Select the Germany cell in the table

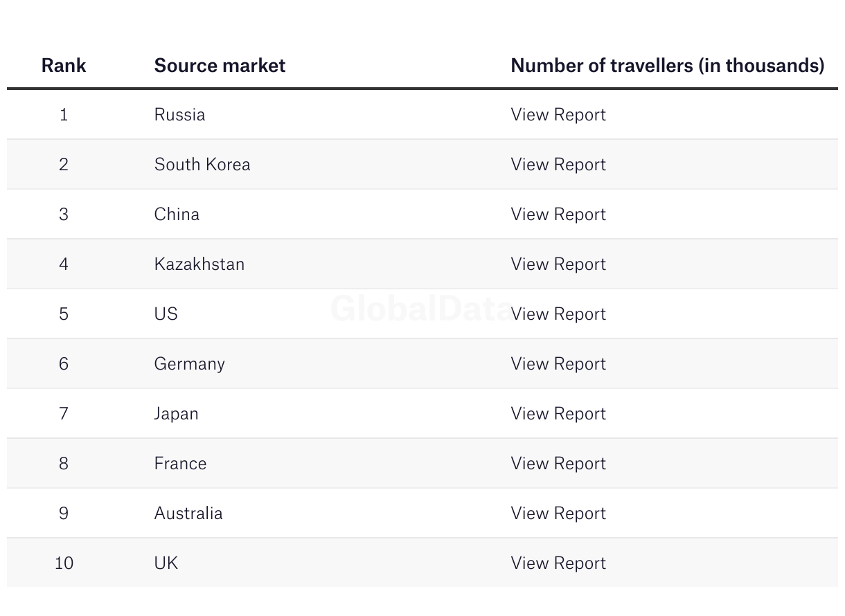coord(189,363)
